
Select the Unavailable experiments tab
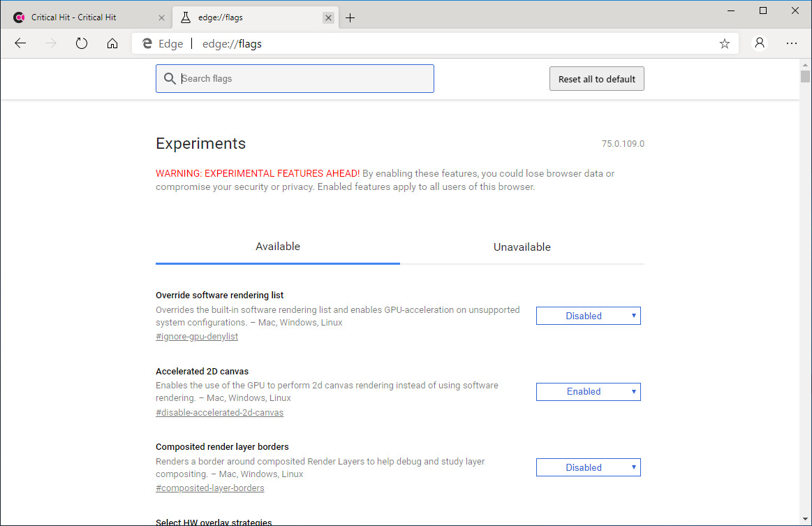point(522,247)
